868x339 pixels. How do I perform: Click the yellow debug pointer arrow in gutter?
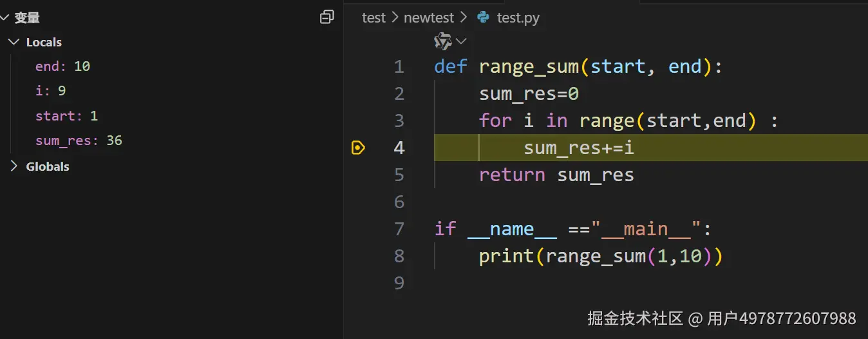(359, 148)
